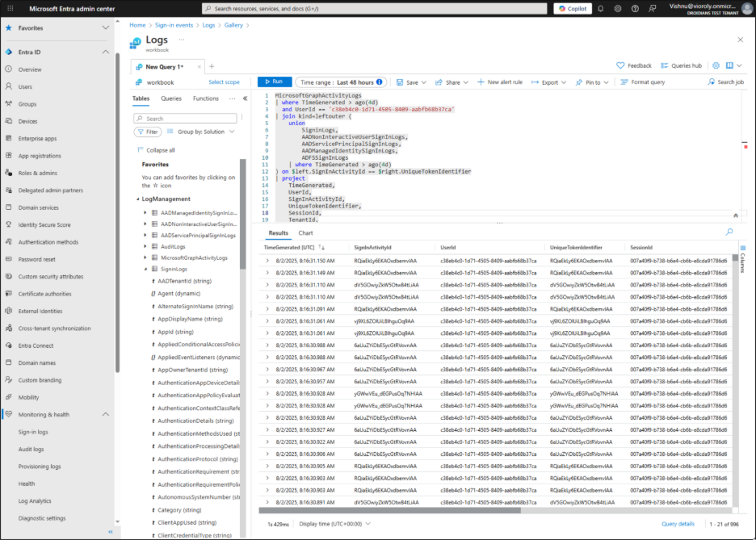Collapse the Favorites section chevron
Image resolution: width=756 pixels, height=540 pixels.
click(x=106, y=28)
